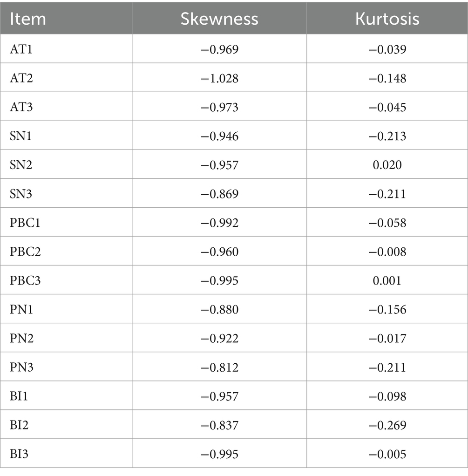The width and height of the screenshot is (468, 476).
Task: Select the BI2 kurtosis value −0.269
Action: pyautogui.click(x=387, y=425)
